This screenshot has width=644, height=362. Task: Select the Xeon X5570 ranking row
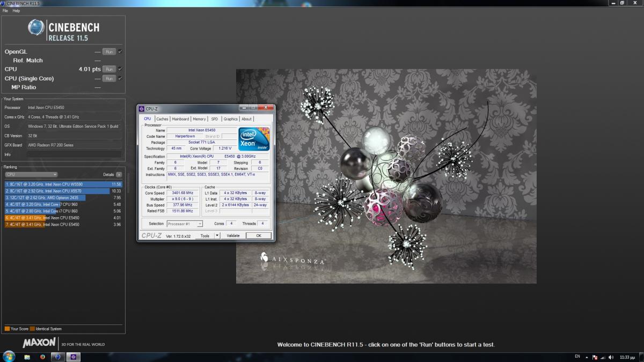pos(63,190)
